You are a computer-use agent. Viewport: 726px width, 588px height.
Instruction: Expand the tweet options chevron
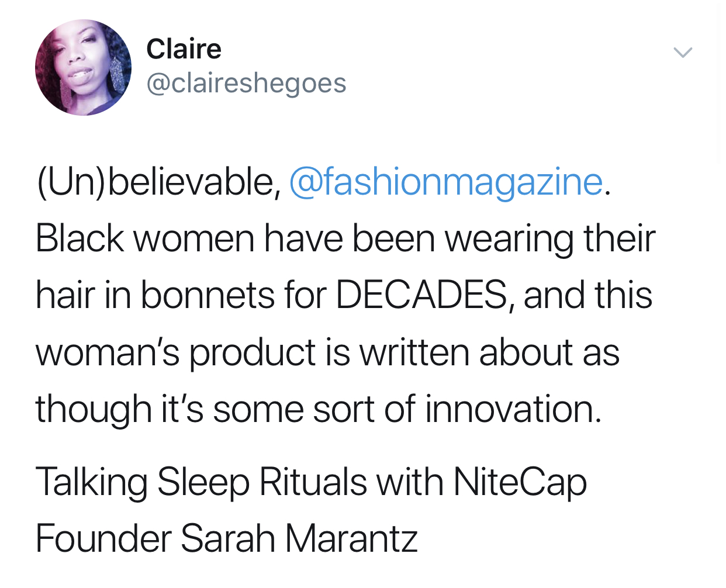click(682, 53)
